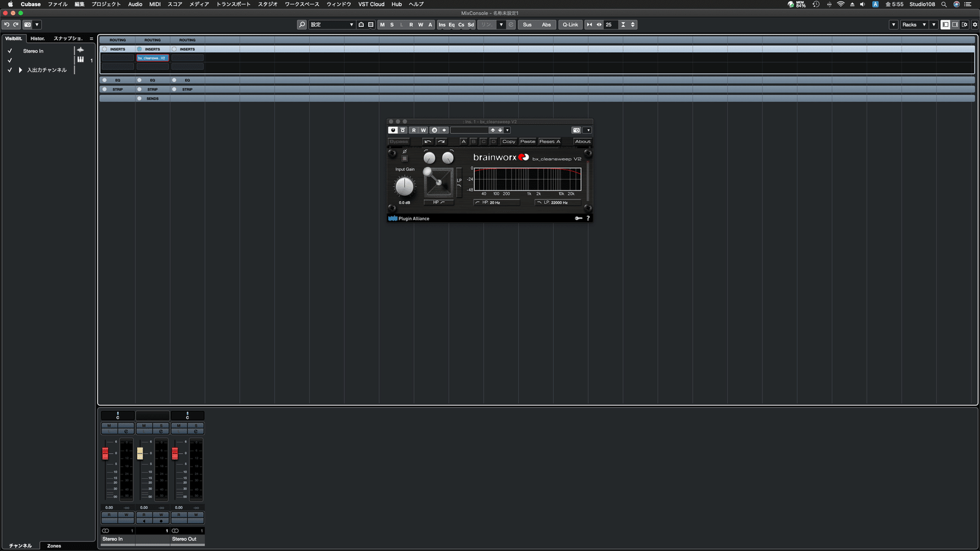Open the Racks dropdown menu
This screenshot has width=980, height=551.
913,24
